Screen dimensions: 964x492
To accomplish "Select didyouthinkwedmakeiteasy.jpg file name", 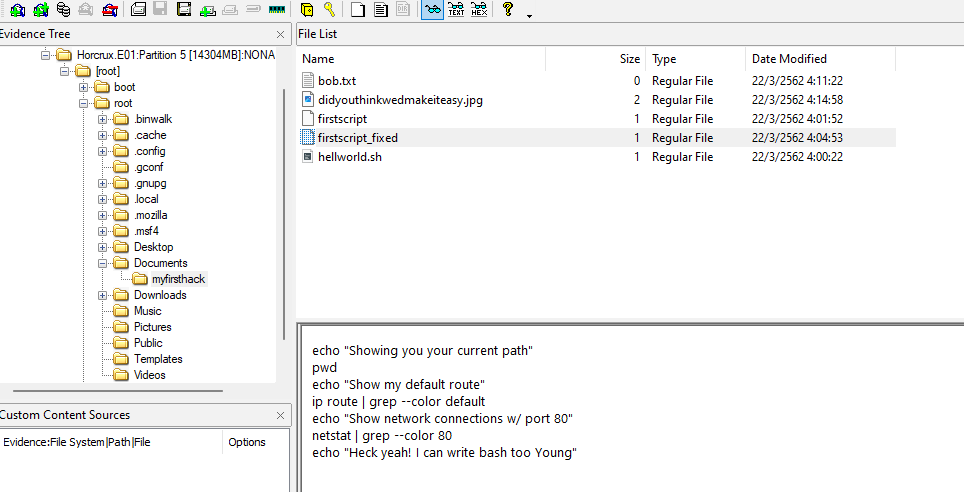I will pyautogui.click(x=400, y=100).
